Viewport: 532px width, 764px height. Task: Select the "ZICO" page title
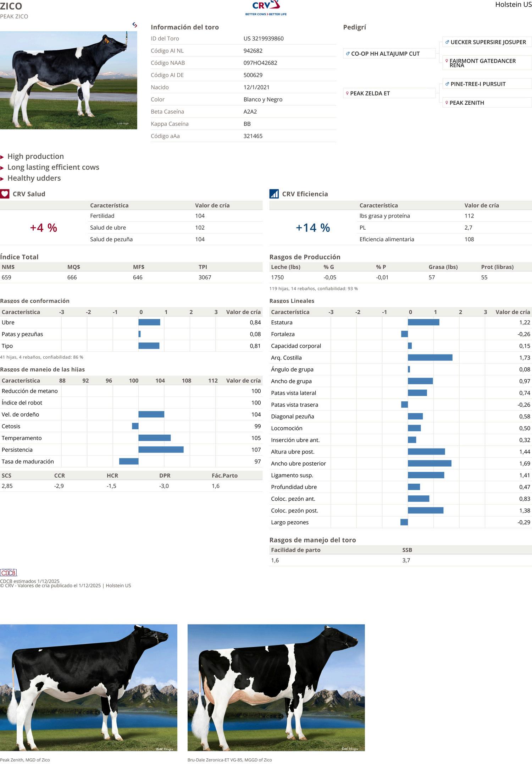pos(11,6)
